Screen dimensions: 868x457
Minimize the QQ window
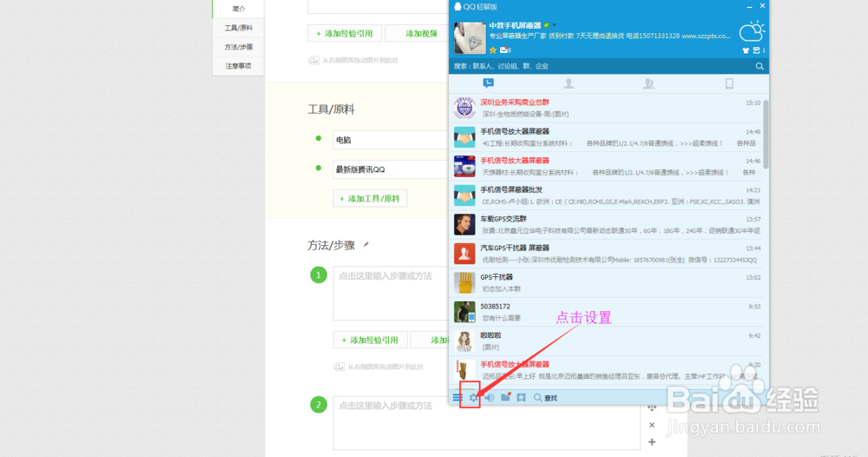749,7
